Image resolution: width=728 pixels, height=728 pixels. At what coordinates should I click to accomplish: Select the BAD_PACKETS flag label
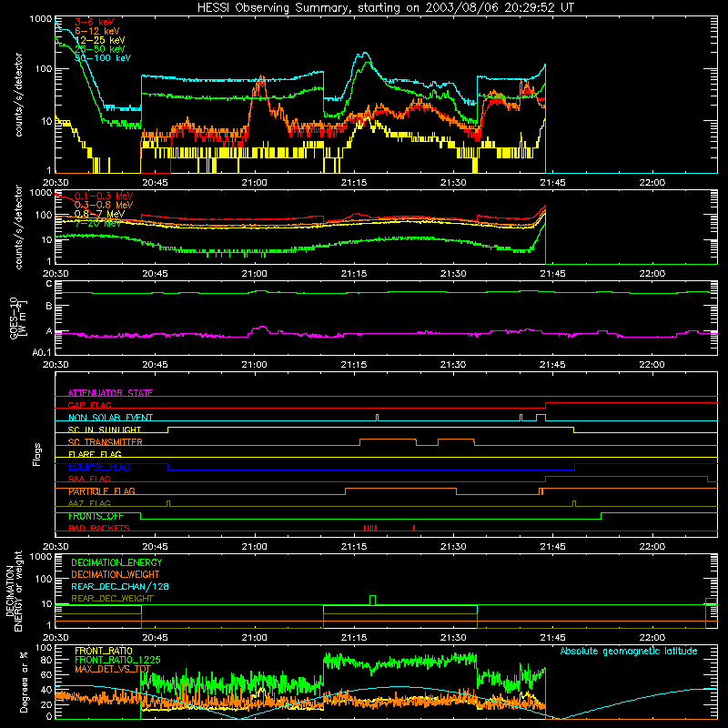click(x=99, y=528)
